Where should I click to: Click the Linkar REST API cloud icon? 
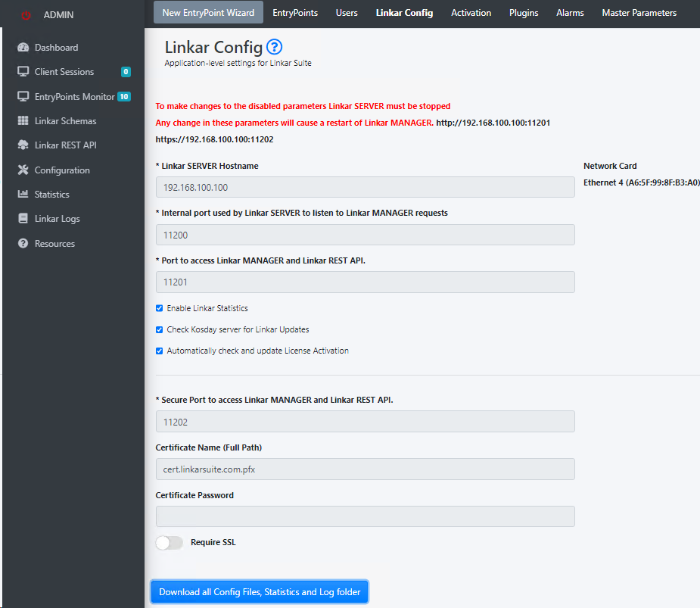(23, 145)
